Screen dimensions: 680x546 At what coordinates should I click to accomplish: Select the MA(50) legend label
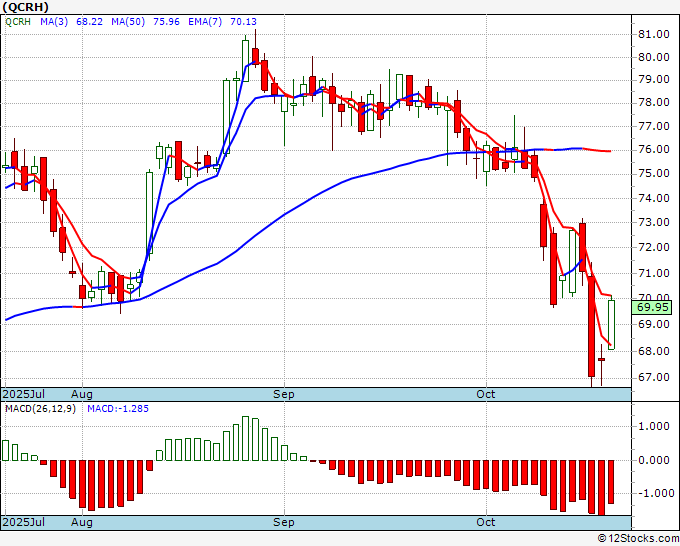tap(128, 22)
